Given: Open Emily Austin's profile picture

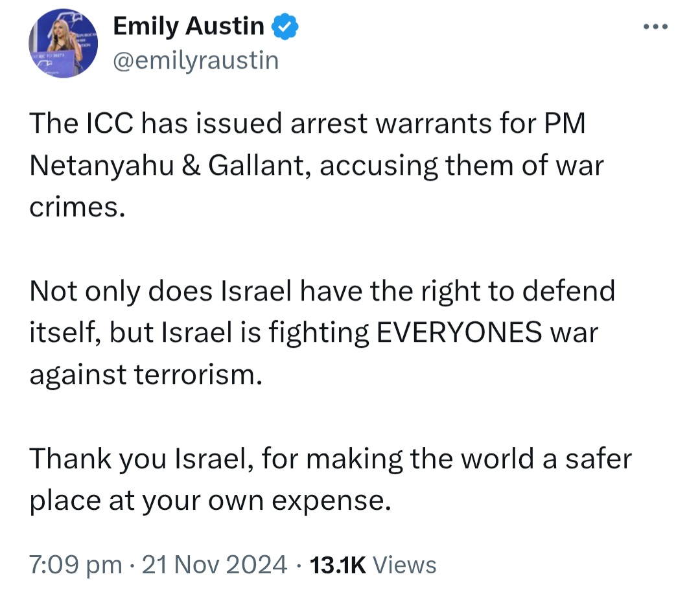Looking at the screenshot, I should (x=63, y=43).
